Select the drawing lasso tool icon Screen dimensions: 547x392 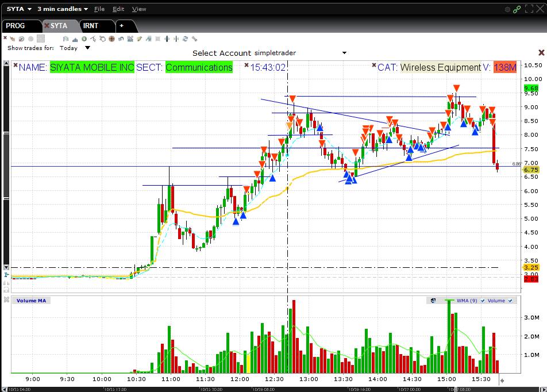point(103,39)
